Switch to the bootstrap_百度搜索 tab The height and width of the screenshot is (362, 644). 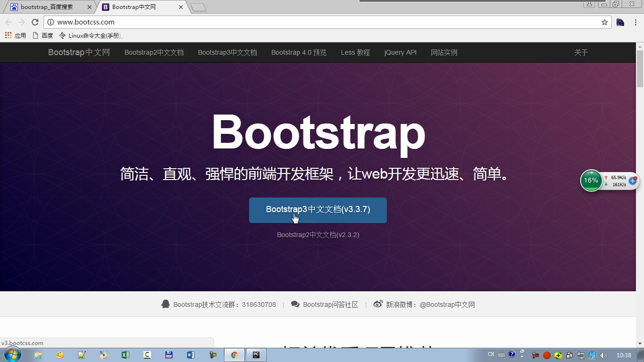pyautogui.click(x=47, y=7)
